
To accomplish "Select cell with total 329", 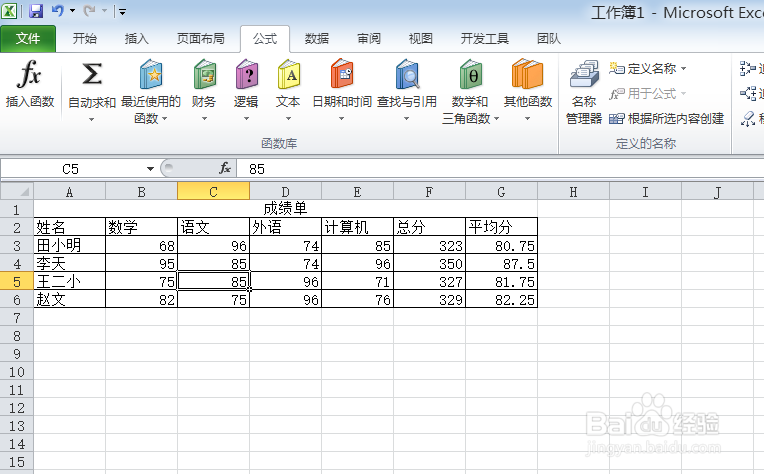I will click(x=429, y=299).
